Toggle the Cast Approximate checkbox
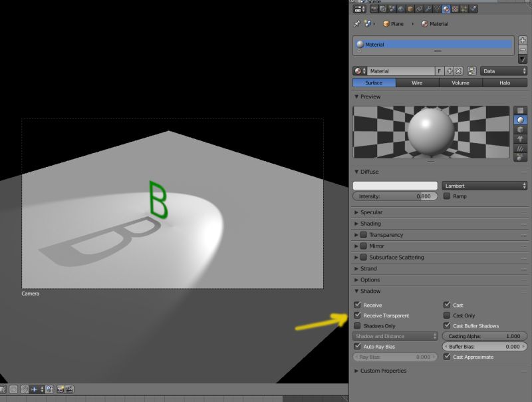 pyautogui.click(x=447, y=357)
